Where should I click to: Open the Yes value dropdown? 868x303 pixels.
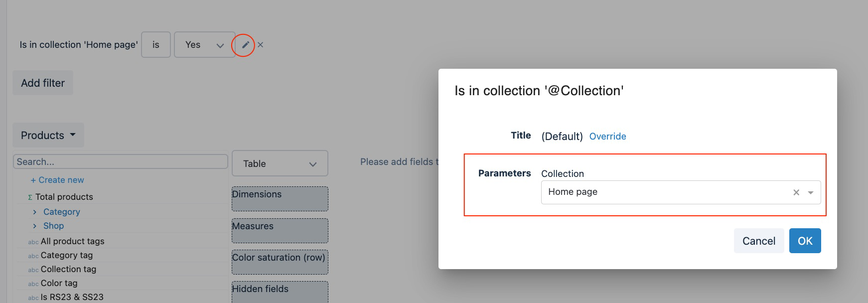tap(204, 45)
